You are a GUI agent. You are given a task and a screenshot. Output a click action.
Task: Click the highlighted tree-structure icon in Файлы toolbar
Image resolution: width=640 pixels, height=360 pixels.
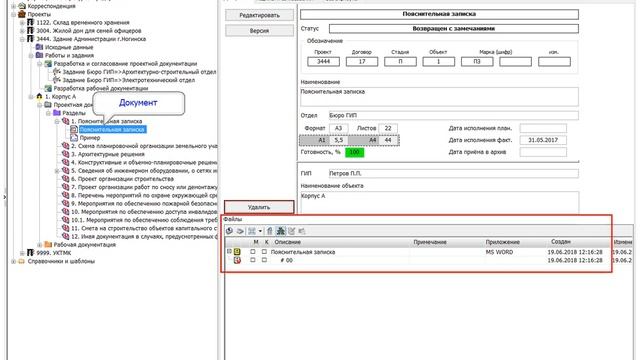(x=281, y=231)
